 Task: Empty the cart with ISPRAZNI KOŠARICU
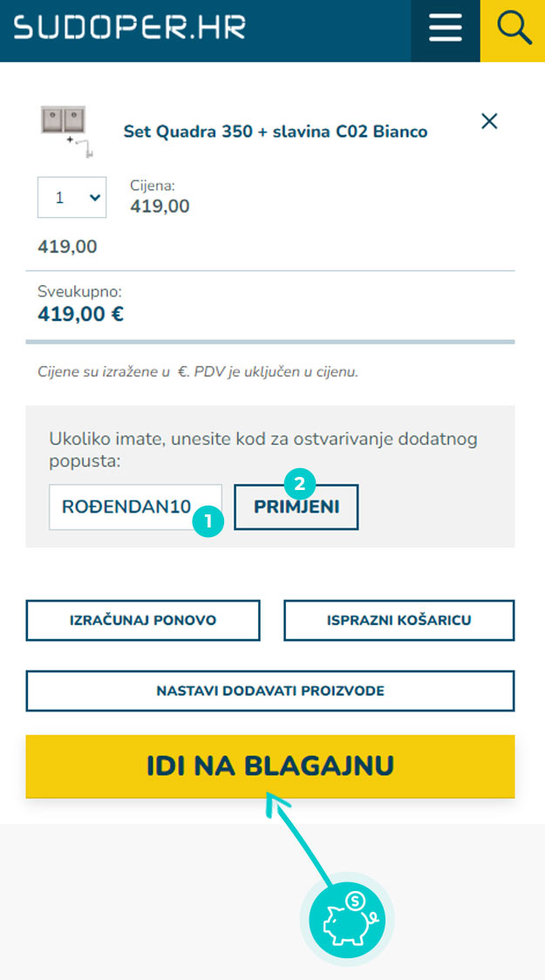point(399,621)
